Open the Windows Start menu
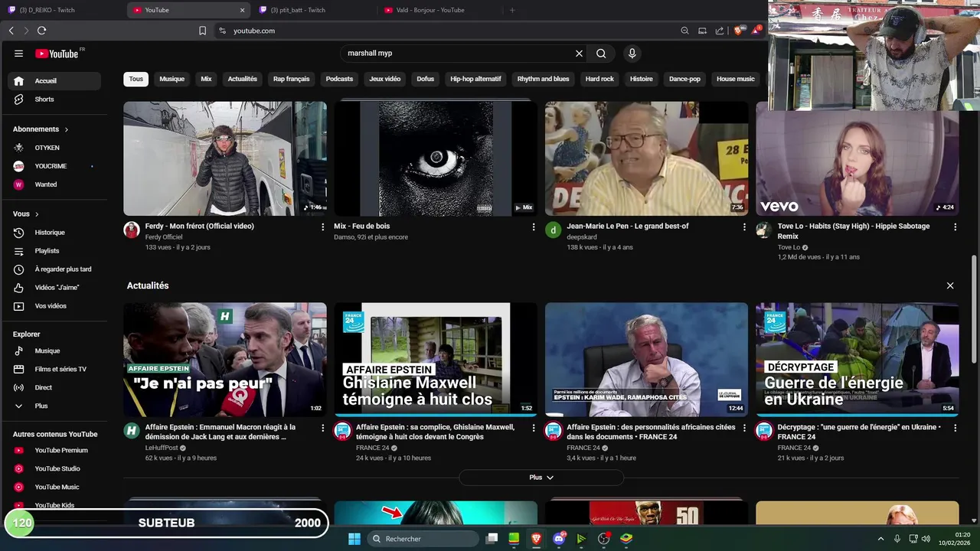The width and height of the screenshot is (980, 551). coord(354,539)
